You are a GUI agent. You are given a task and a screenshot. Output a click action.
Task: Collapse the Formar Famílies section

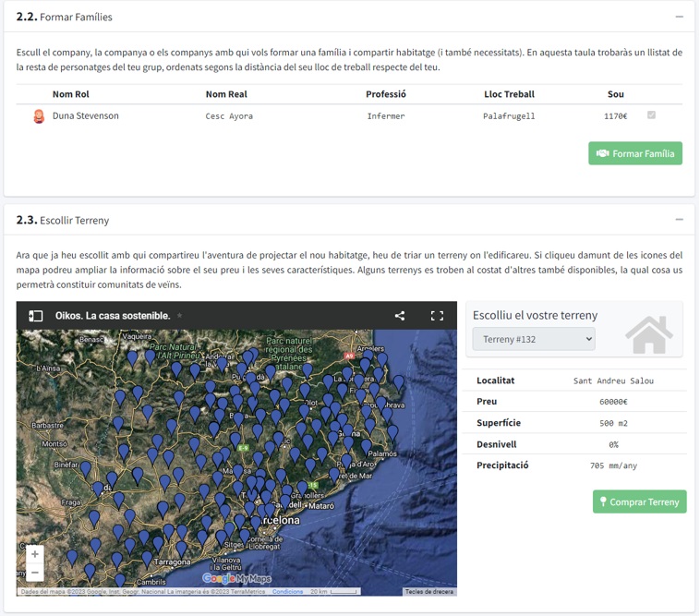pyautogui.click(x=679, y=17)
